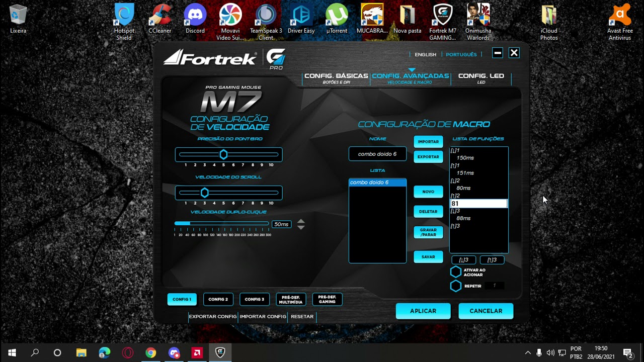The height and width of the screenshot is (362, 644).
Task: Select Fortrek G Pro taskbar icon
Action: coord(220,352)
